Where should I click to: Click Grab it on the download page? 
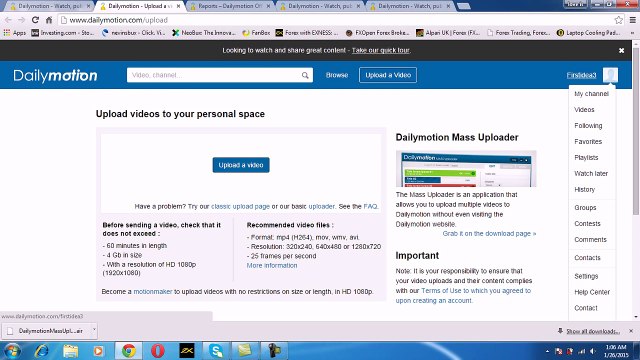click(x=489, y=233)
